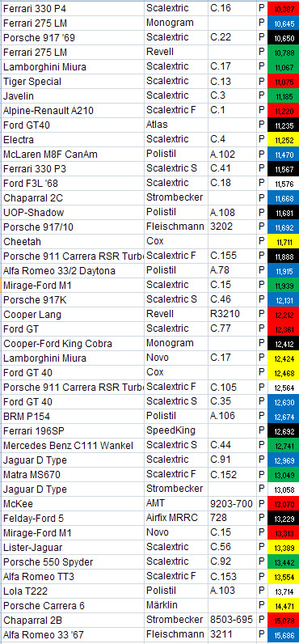Click the Mercedes Benz C111 Wankel cell
This screenshot has height=644, width=299.
click(73, 446)
